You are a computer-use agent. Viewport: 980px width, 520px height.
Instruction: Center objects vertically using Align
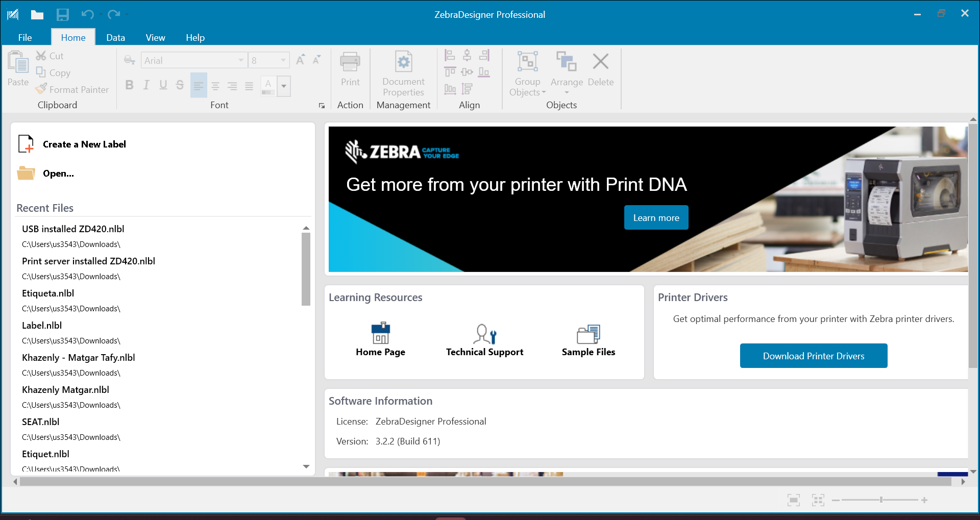point(468,71)
